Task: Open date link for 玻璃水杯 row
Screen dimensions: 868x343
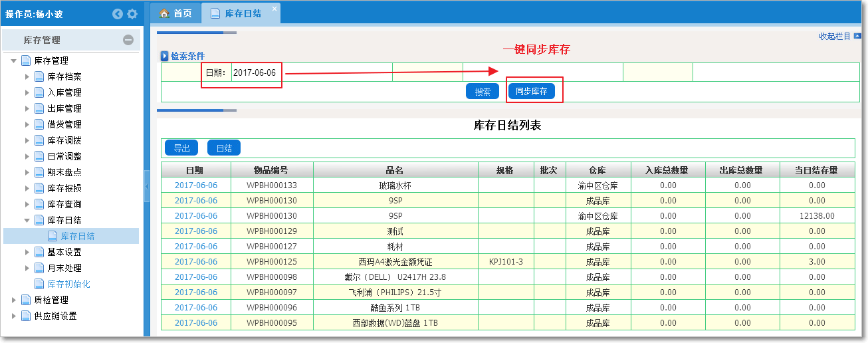Action: tap(196, 185)
